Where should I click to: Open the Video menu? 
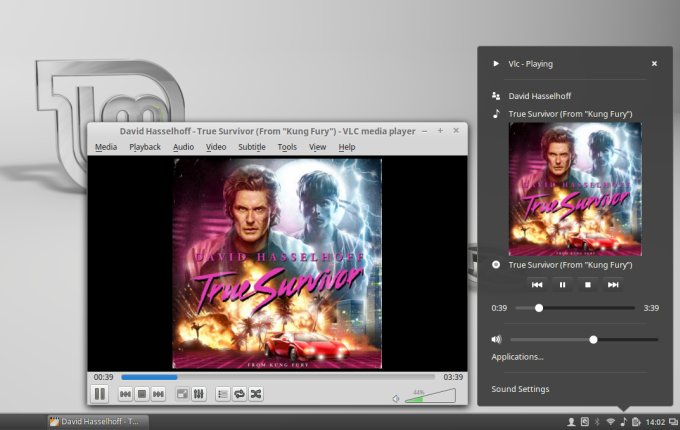tap(216, 147)
